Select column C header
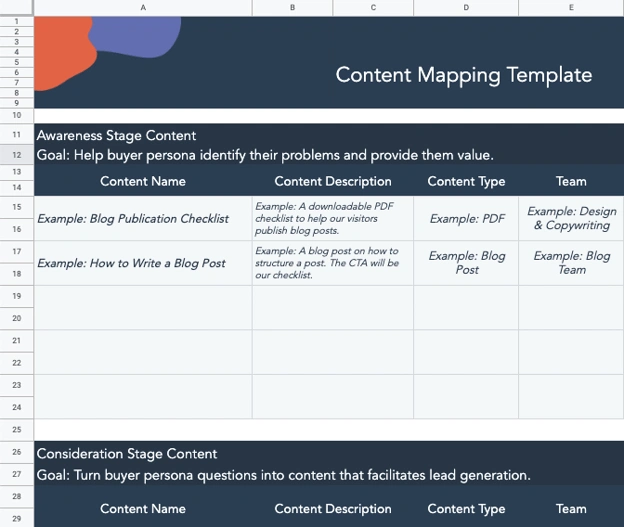 (x=373, y=8)
